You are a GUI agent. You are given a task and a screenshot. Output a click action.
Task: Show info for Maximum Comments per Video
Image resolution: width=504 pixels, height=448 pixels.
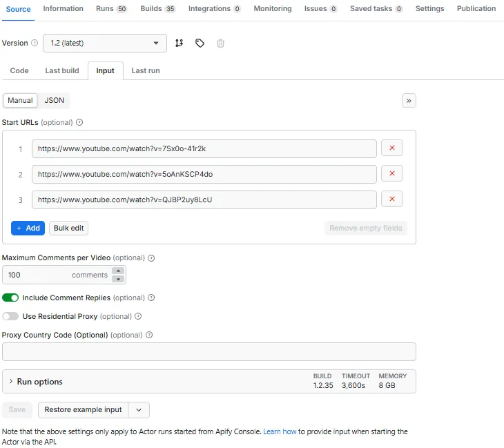click(x=151, y=258)
